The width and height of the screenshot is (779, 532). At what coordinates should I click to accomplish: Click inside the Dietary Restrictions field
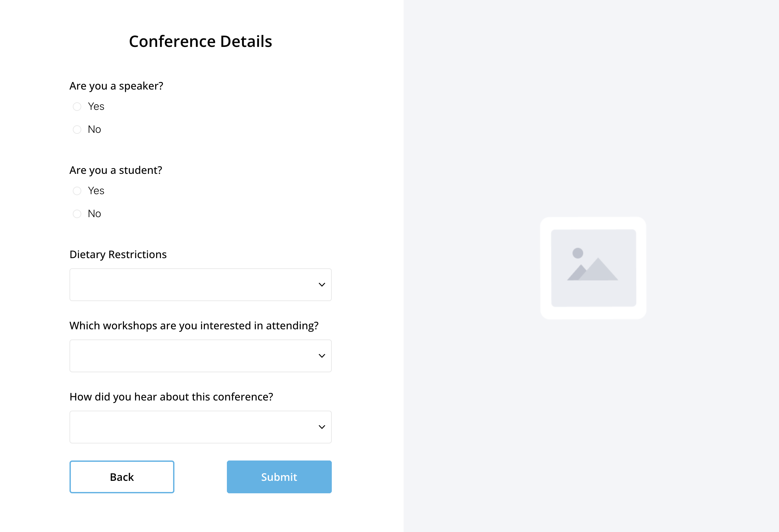tap(168, 285)
